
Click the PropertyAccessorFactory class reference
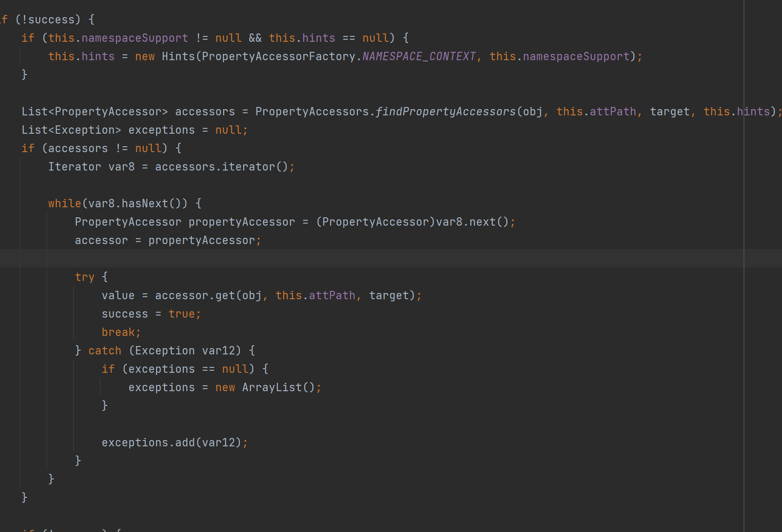click(278, 56)
